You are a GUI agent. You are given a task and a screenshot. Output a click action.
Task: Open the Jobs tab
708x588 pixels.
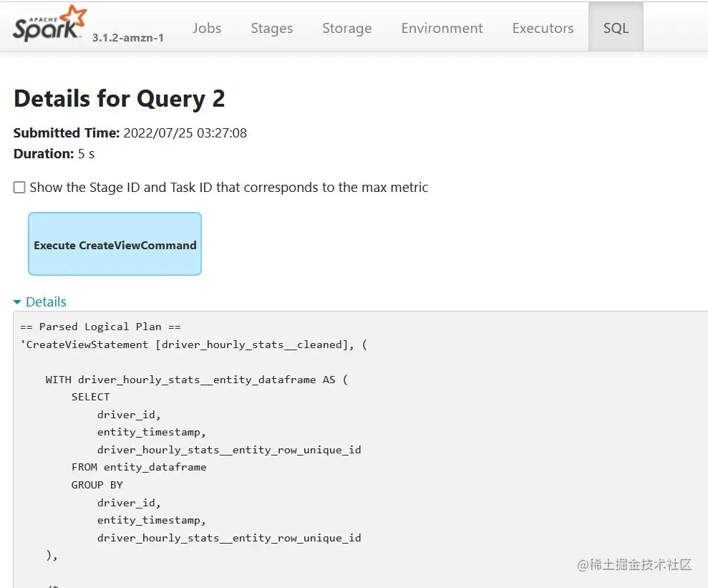pos(207,28)
